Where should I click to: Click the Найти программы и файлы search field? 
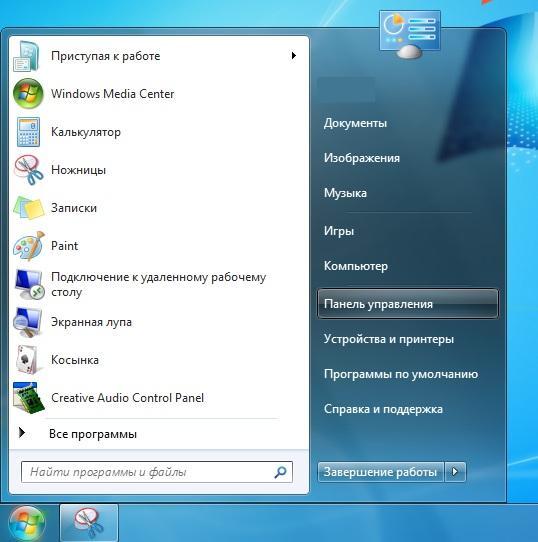[157, 471]
